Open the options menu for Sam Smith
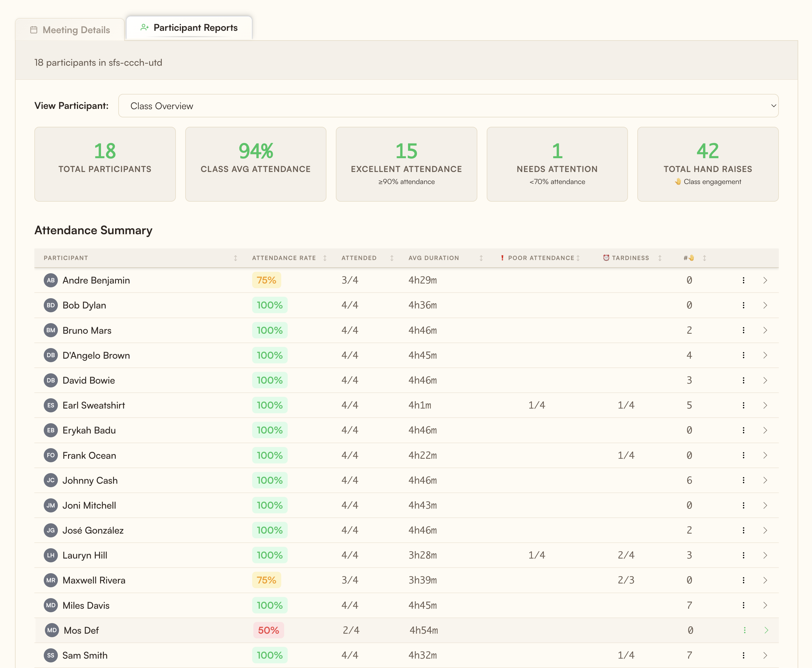The height and width of the screenshot is (668, 812). point(744,655)
